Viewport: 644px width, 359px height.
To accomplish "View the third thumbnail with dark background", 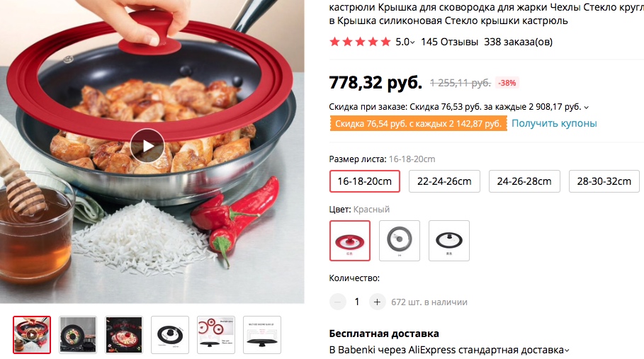I will click(124, 335).
